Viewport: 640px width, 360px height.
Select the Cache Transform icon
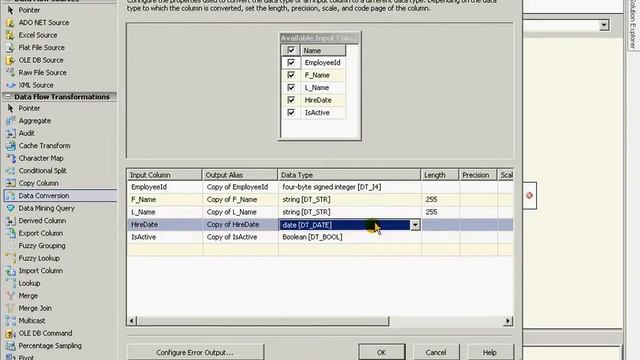10,146
